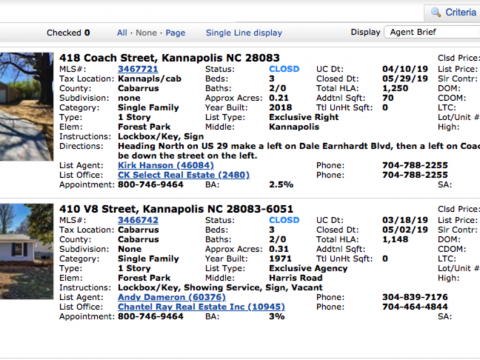Click office phone 704-464-4844
The image size is (480, 360).
[x=415, y=307]
